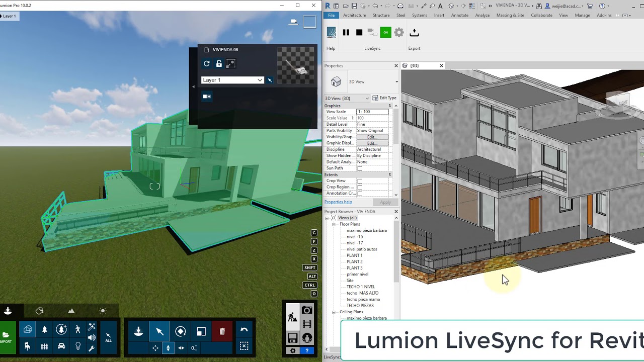Open the Add-Ins ribbon tab
Screen dimensions: 644x362
tap(604, 15)
